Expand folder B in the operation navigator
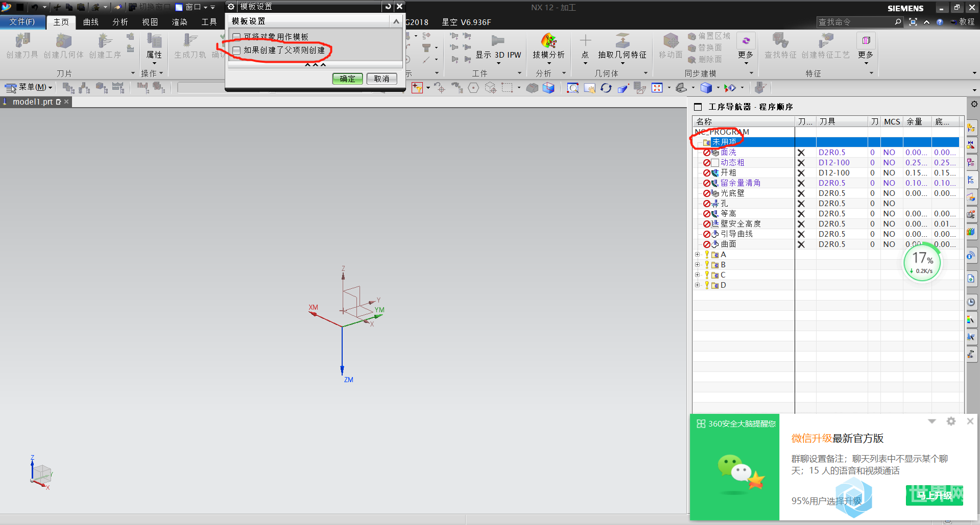980x525 pixels. pyautogui.click(x=697, y=264)
